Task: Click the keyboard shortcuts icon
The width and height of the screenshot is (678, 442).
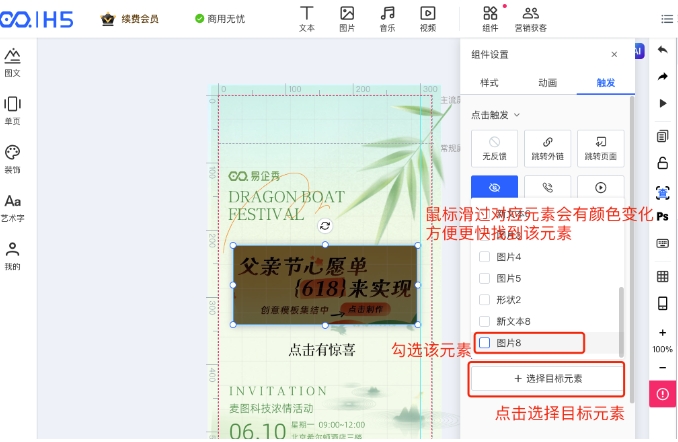Action: 662,243
